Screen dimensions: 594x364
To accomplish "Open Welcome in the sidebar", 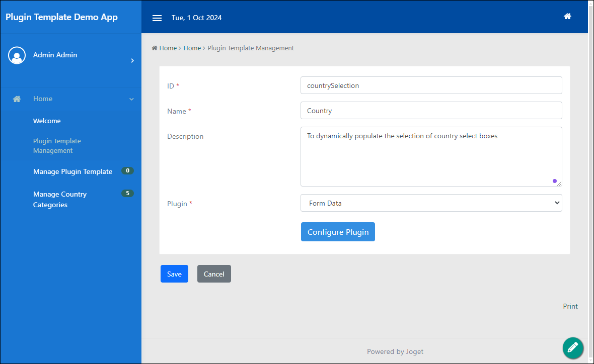I will [47, 121].
